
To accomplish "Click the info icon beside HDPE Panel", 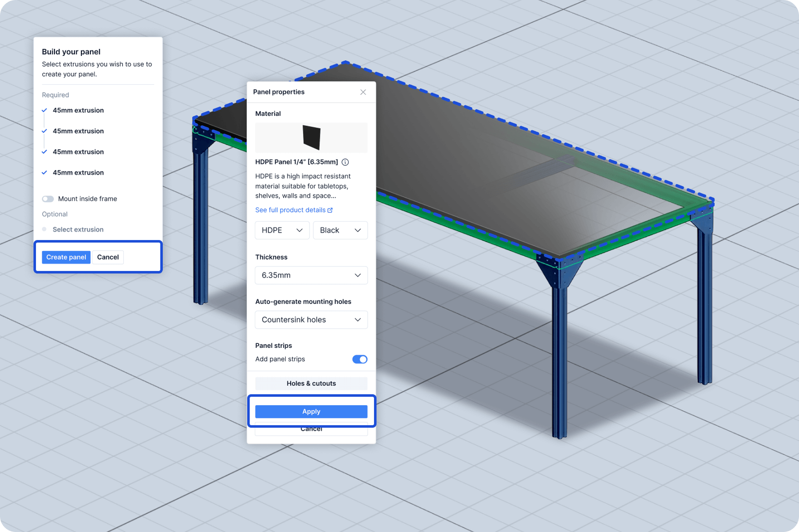I will (x=345, y=162).
